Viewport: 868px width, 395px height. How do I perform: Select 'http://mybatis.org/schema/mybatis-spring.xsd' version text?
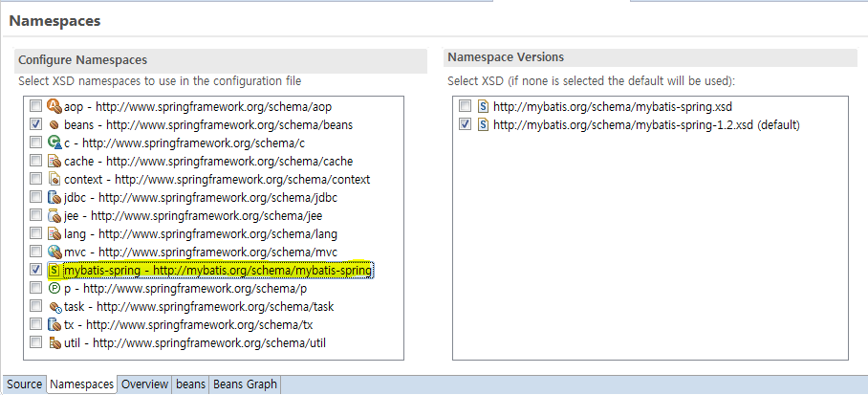[613, 106]
